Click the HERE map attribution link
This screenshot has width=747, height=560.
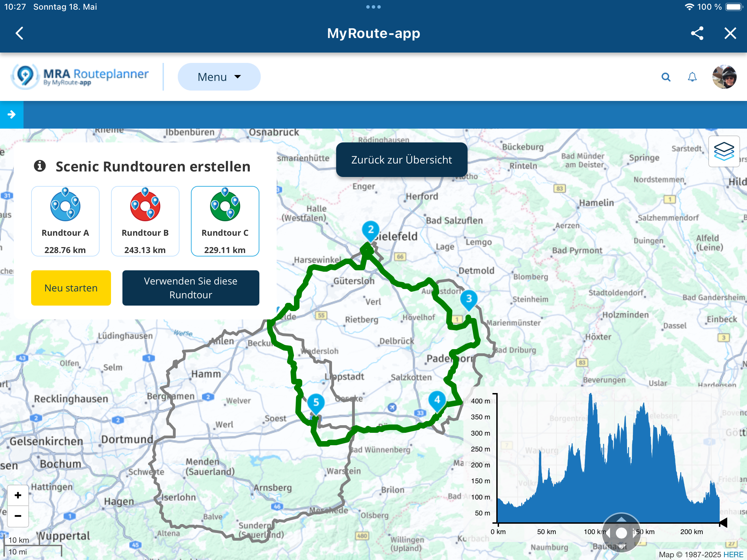tap(733, 554)
